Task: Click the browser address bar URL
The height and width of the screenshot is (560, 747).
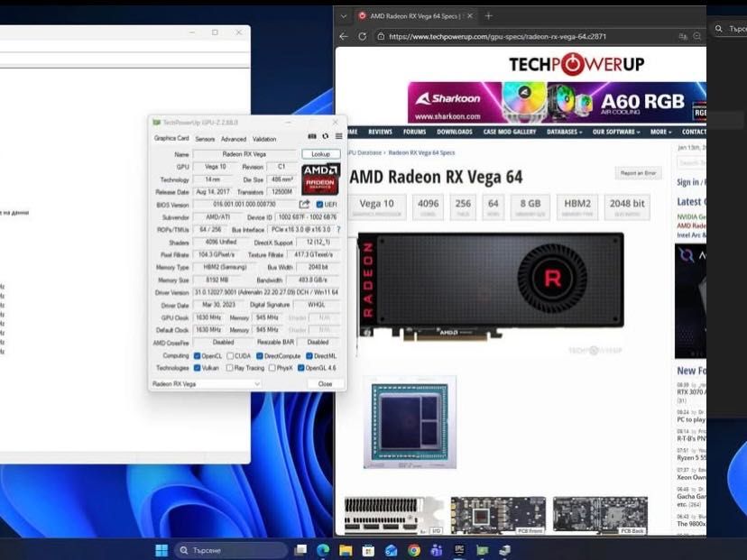Action: pyautogui.click(x=497, y=36)
